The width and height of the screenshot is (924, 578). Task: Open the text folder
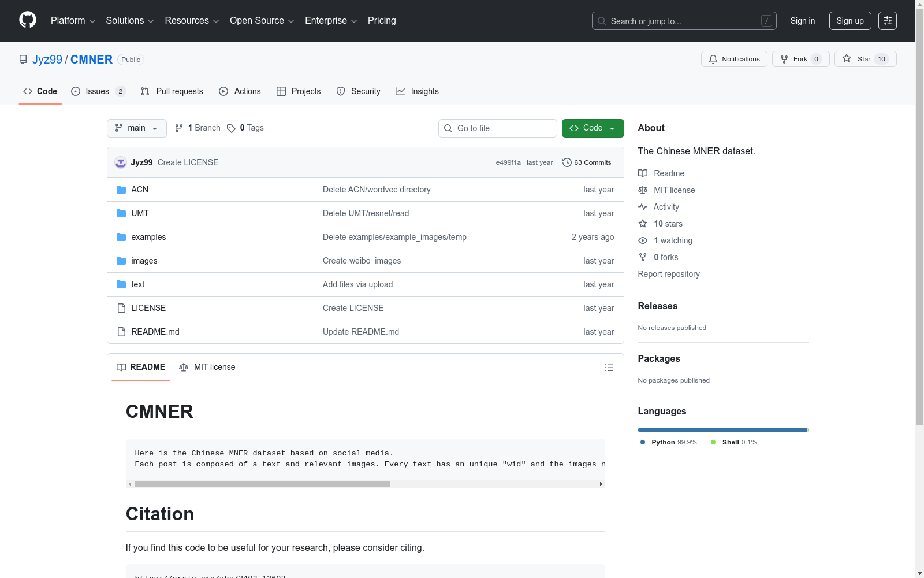(x=138, y=284)
